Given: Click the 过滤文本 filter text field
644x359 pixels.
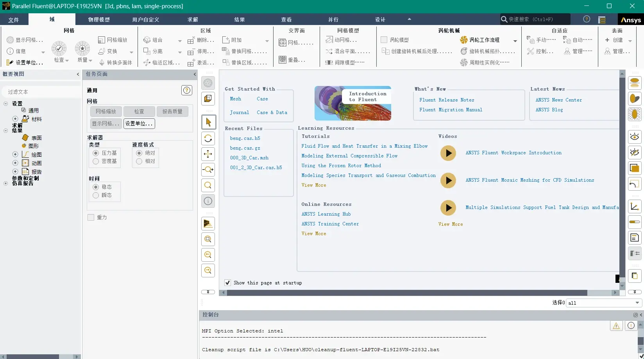Looking at the screenshot, I should click(x=41, y=92).
